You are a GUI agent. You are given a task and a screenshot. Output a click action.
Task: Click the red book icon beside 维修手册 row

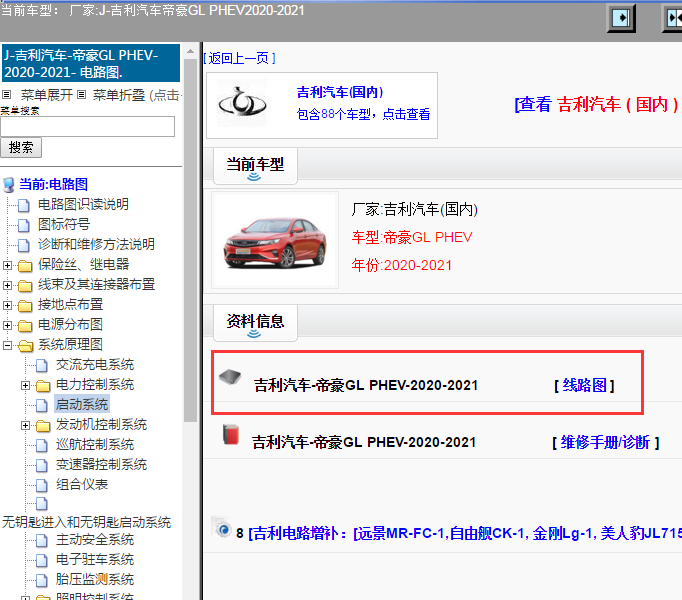click(231, 434)
